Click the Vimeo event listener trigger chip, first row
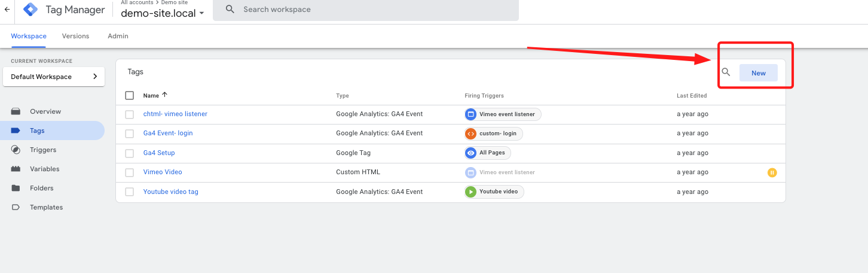This screenshot has width=868, height=273. pos(503,114)
